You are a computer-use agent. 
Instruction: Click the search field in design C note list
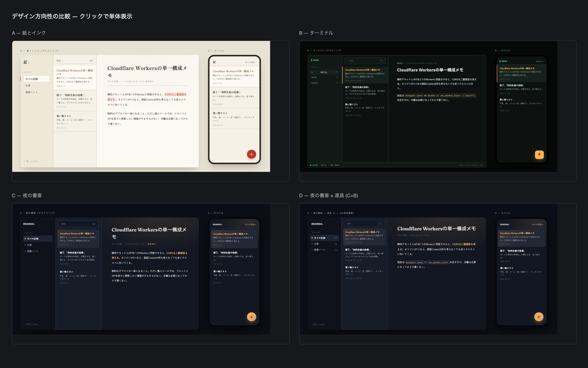click(78, 224)
